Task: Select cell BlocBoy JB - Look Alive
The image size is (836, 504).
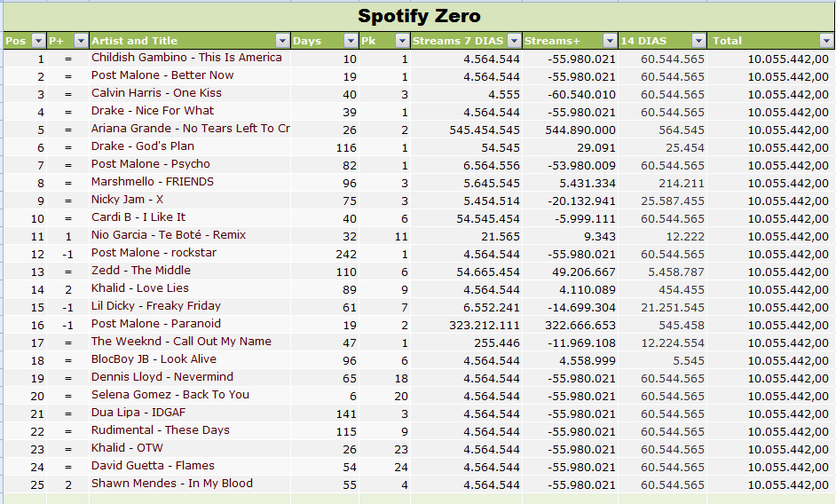Action: click(x=190, y=359)
